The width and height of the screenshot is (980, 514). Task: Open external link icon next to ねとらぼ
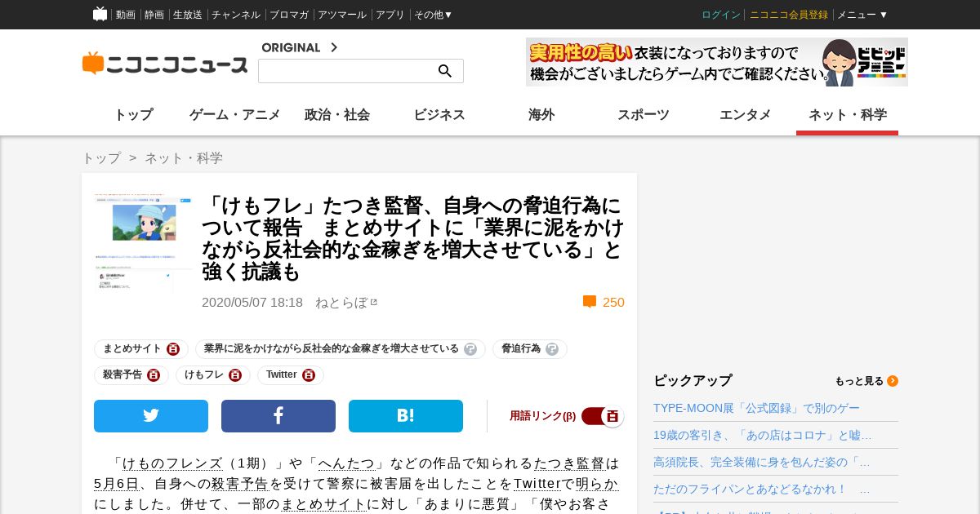(x=374, y=302)
